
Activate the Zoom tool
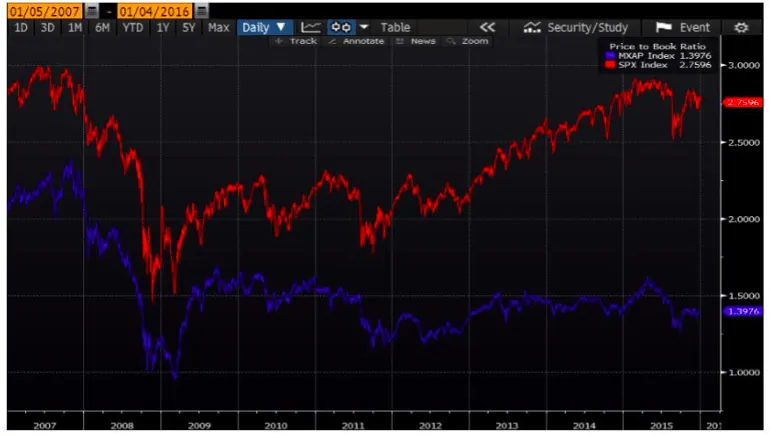pos(468,41)
